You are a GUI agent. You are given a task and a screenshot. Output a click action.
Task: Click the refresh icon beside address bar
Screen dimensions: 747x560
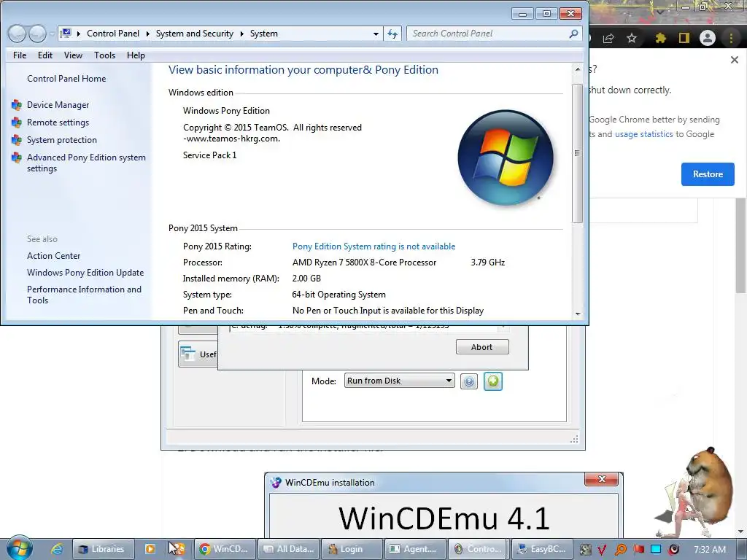pos(392,34)
